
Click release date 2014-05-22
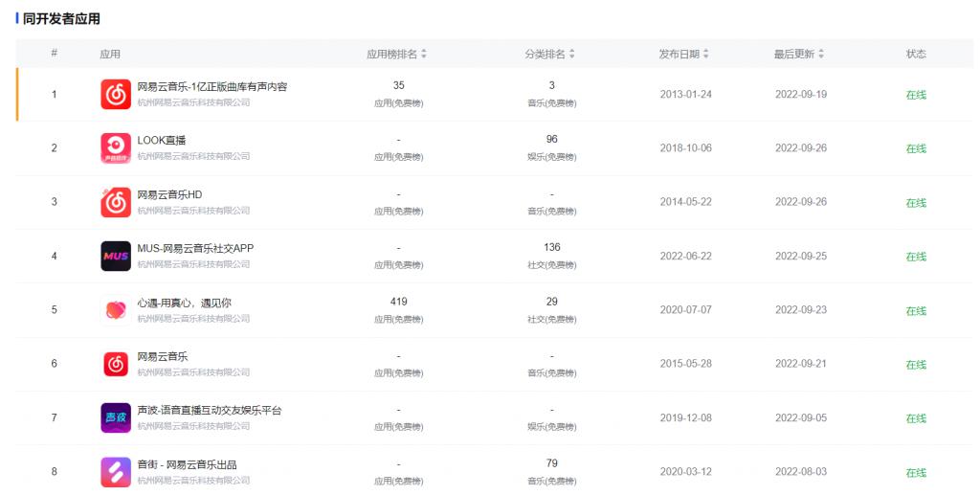pyautogui.click(x=685, y=202)
